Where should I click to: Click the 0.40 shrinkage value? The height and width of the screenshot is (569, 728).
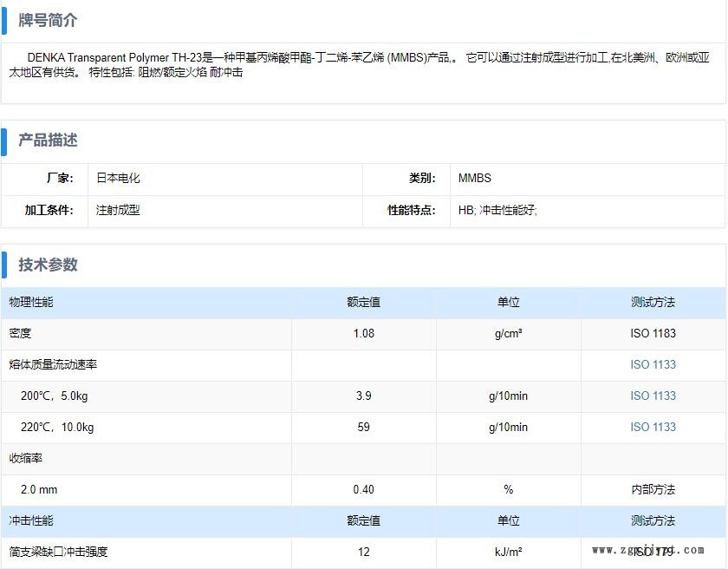point(364,489)
